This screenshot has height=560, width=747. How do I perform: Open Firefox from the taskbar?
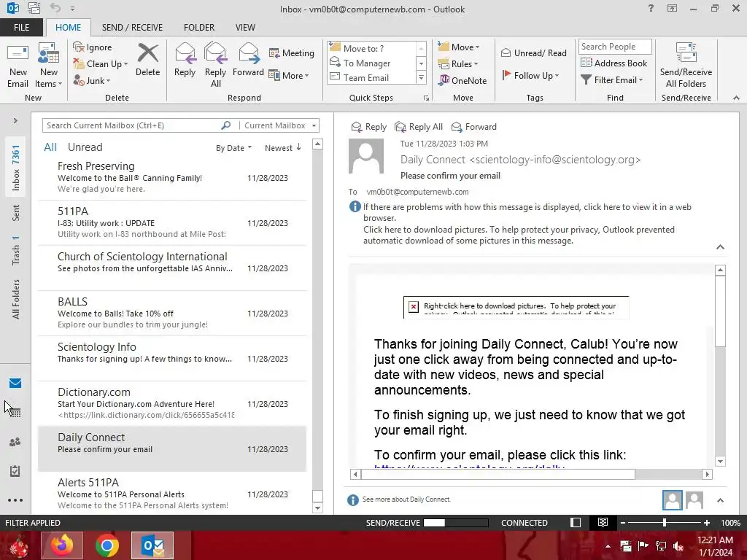pos(62,545)
